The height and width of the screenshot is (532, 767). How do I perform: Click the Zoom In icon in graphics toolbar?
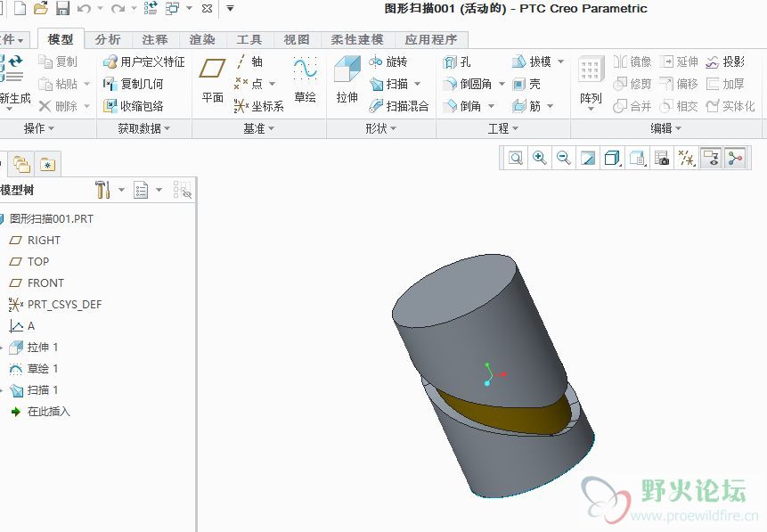pyautogui.click(x=540, y=158)
